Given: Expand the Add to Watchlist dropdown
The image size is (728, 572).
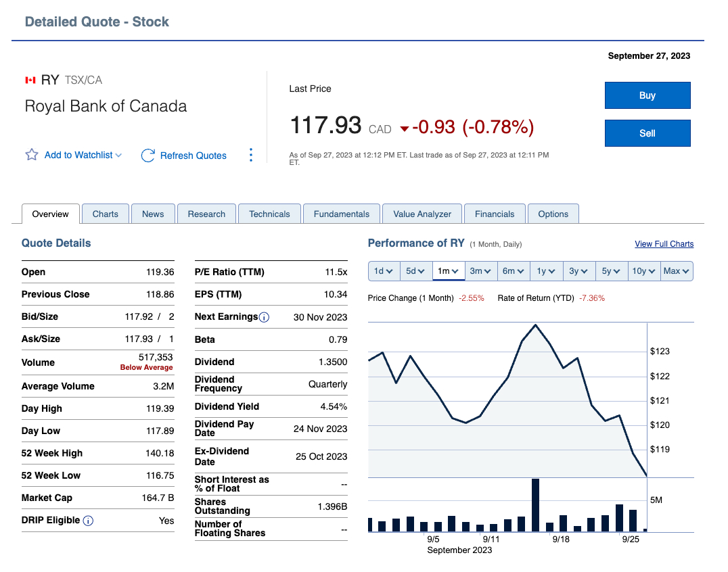Looking at the screenshot, I should coord(118,156).
